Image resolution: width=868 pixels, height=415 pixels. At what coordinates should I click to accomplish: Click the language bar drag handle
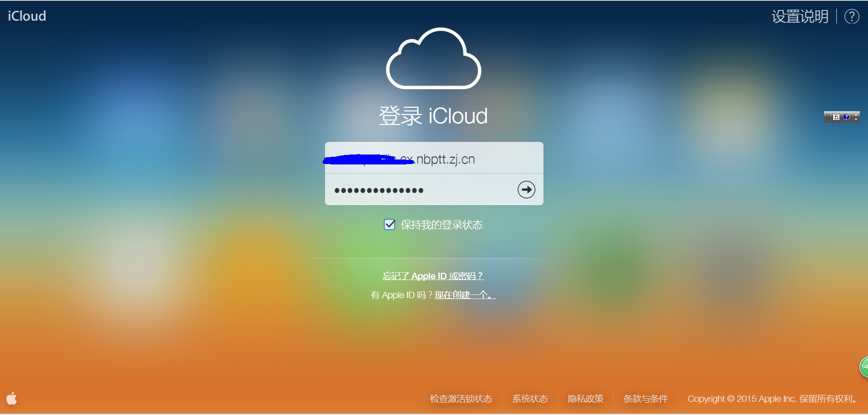click(x=828, y=117)
